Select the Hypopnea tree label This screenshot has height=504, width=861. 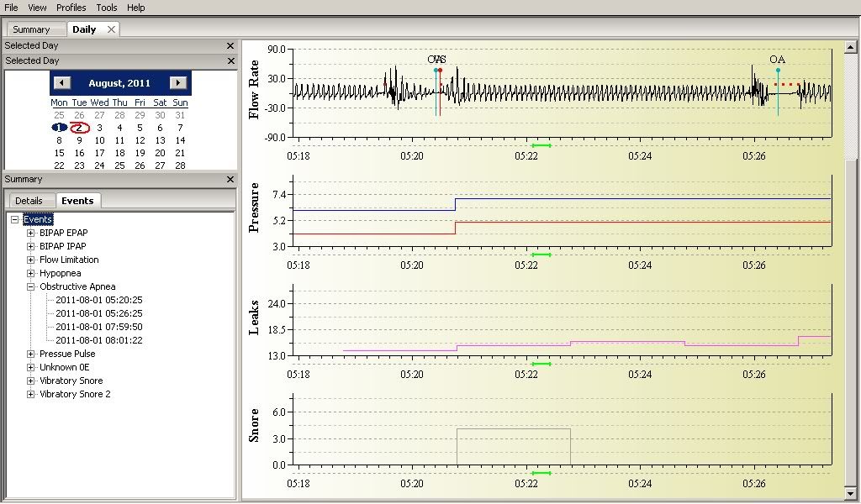pos(61,273)
